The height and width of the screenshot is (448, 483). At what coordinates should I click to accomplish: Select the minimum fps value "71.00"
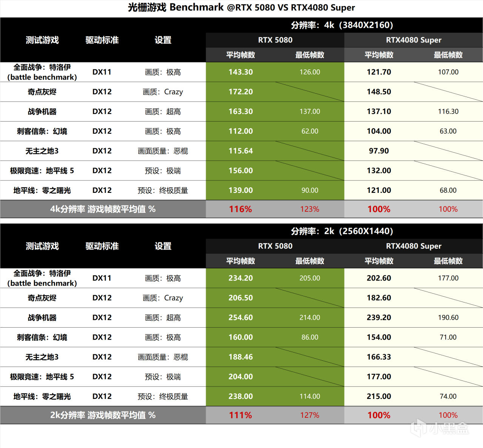point(448,337)
